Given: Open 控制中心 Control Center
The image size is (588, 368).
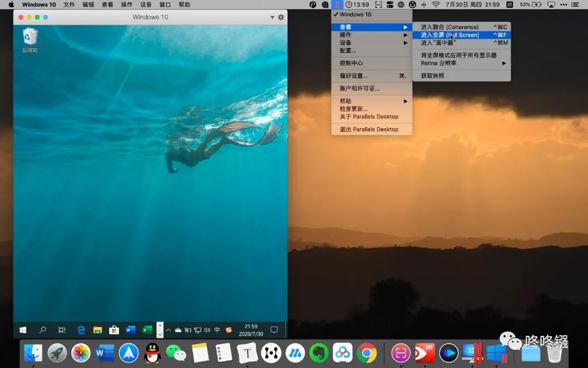Looking at the screenshot, I should click(372, 63).
